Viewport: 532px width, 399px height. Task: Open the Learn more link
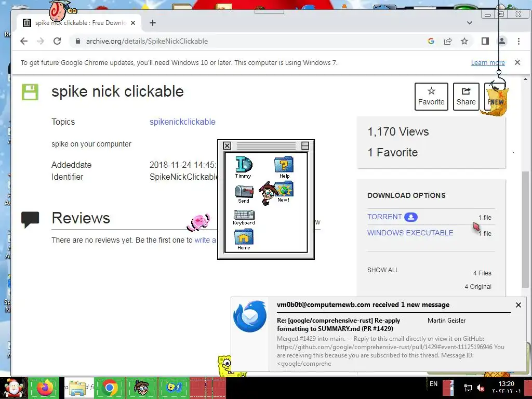click(x=488, y=62)
